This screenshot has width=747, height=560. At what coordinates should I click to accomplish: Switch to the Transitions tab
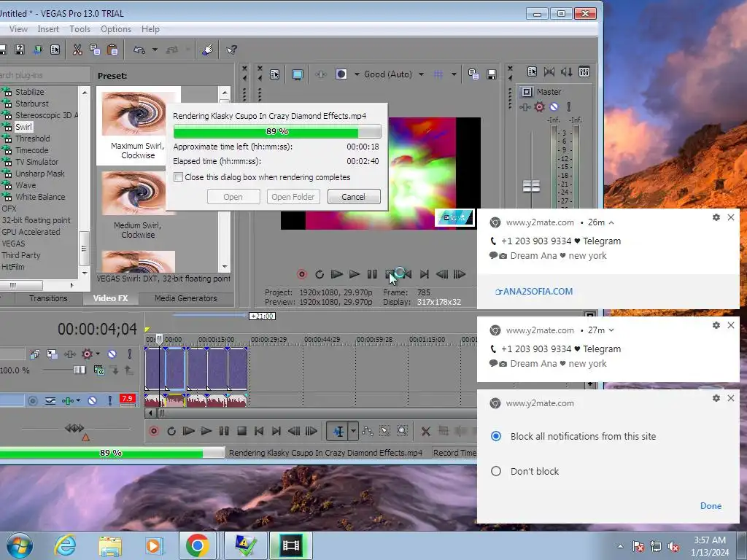48,298
